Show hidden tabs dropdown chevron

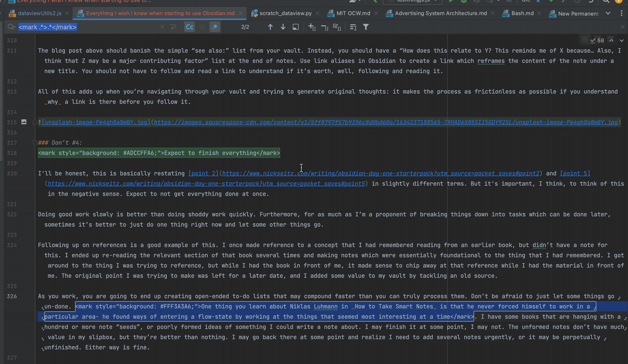(608, 13)
